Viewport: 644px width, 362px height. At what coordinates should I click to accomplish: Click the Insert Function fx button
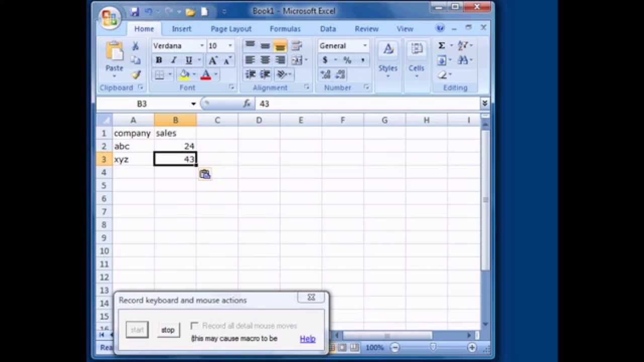247,104
